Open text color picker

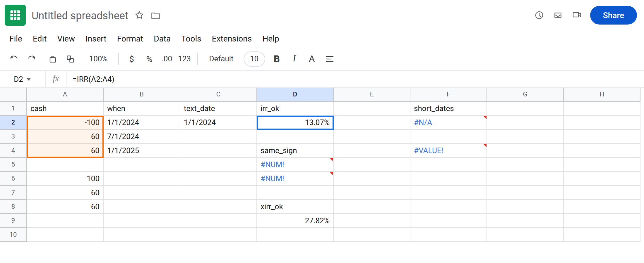312,59
